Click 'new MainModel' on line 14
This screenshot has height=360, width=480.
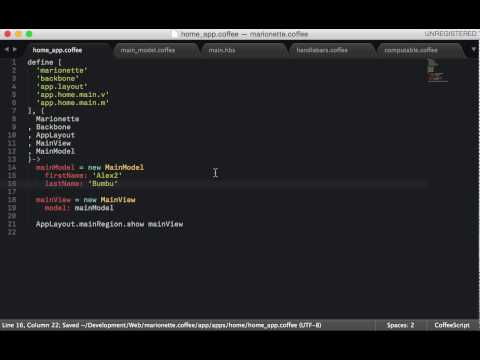tap(116, 167)
